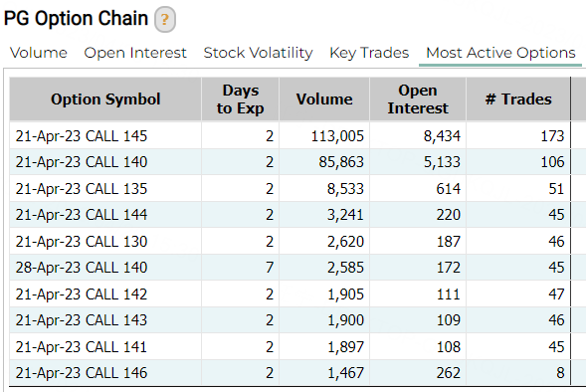Viewport: 586px width, 392px height.
Task: Select the 21-Apr-23 CALL 145 row
Action: click(290, 135)
